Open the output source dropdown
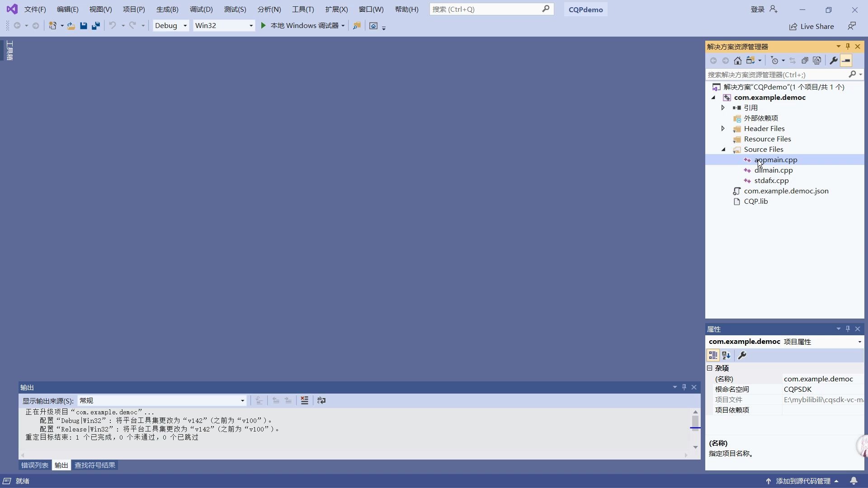Viewport: 868px width, 488px height. tap(162, 401)
